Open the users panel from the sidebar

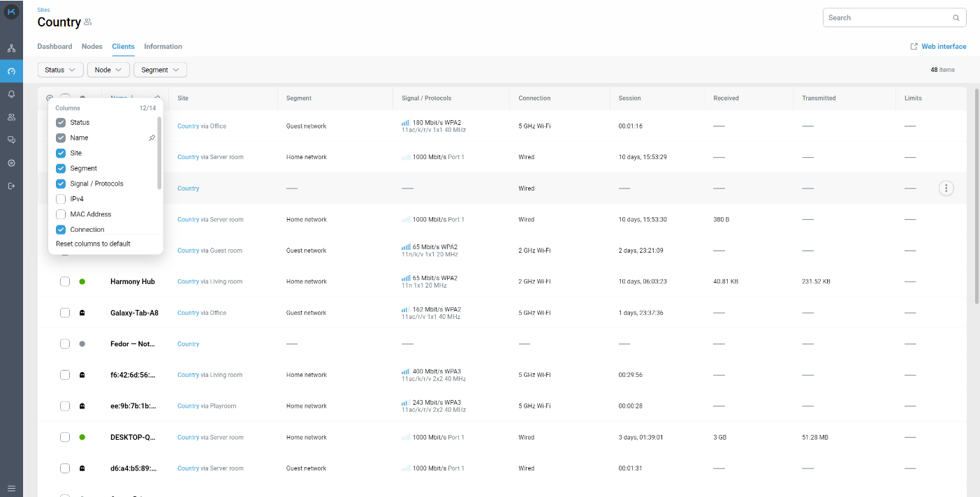tap(10, 117)
